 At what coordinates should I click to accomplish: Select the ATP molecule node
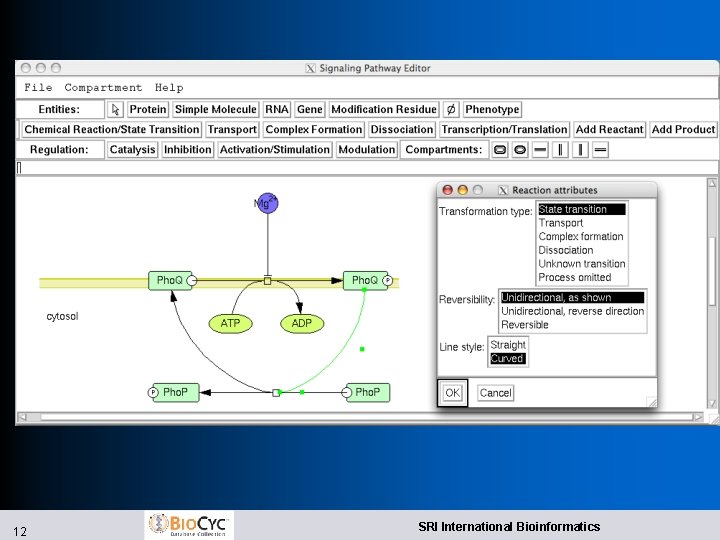[x=230, y=323]
